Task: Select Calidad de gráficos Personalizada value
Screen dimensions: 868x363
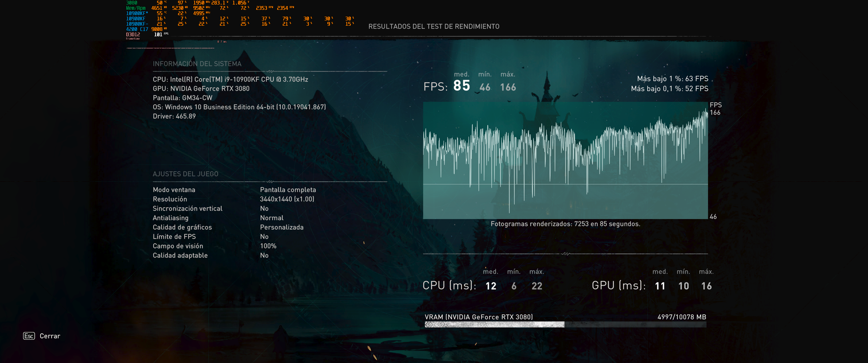Action: click(x=281, y=227)
